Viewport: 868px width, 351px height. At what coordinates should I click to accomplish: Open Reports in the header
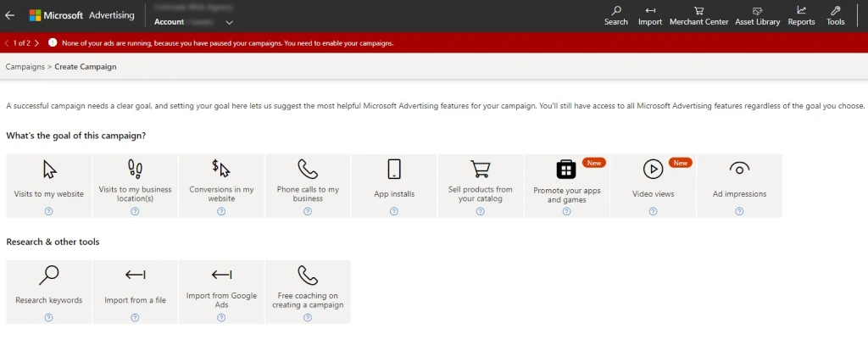pos(801,16)
